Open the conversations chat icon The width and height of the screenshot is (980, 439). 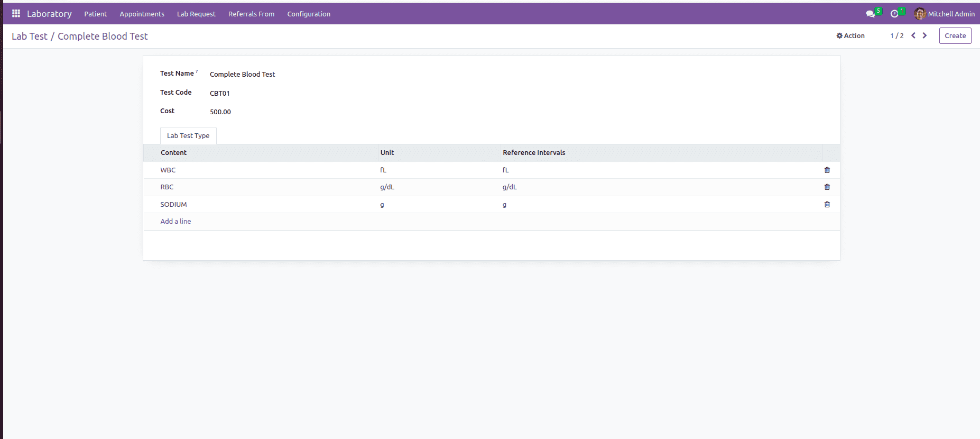pos(870,14)
